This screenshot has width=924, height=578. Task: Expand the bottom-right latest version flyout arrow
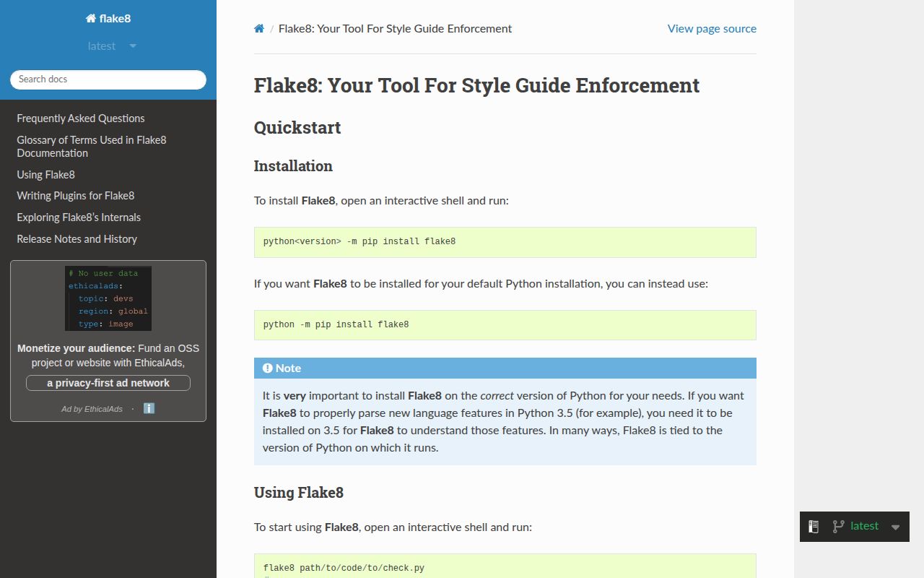tap(896, 527)
